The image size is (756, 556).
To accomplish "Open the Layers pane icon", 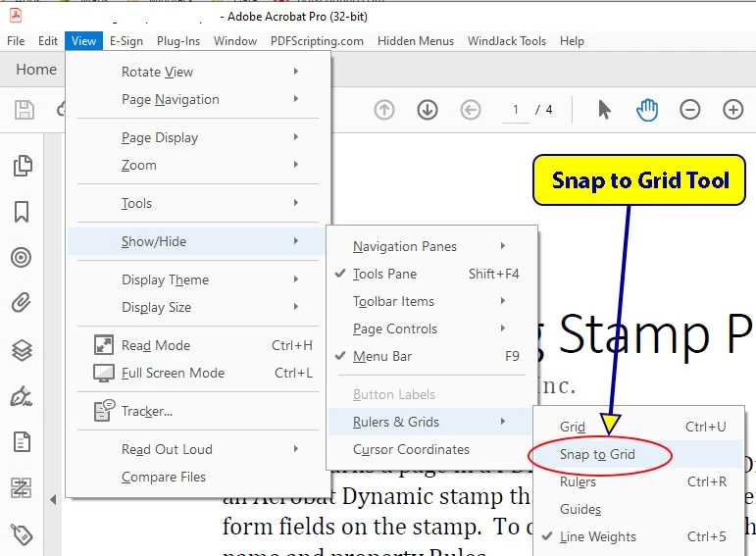I will [x=22, y=350].
